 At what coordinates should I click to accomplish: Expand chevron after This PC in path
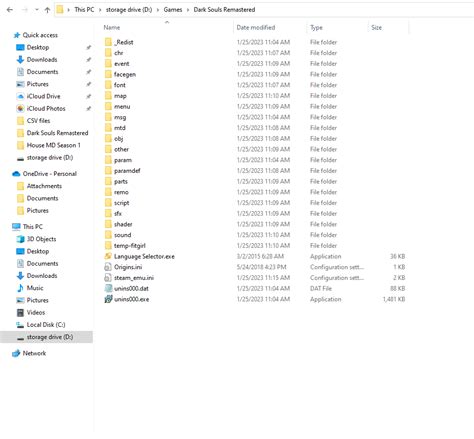100,10
